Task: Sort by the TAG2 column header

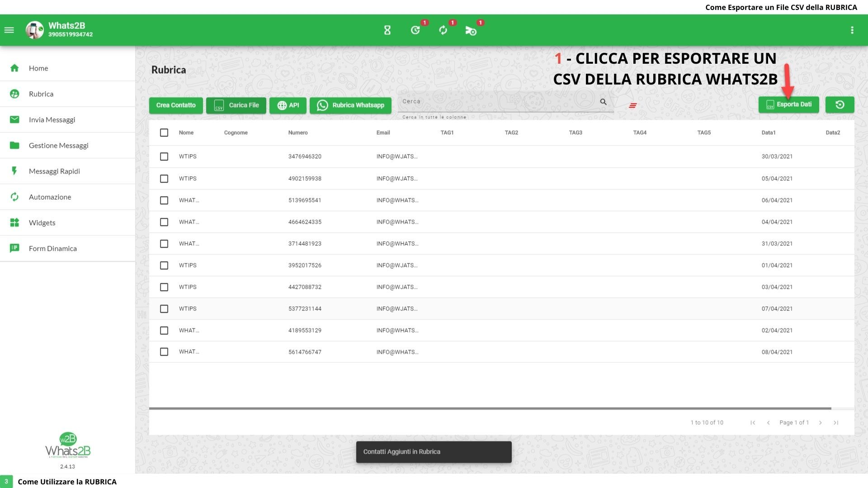Action: coord(511,133)
